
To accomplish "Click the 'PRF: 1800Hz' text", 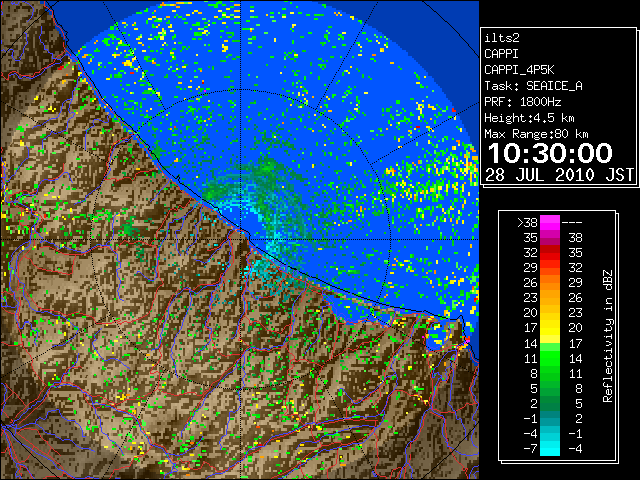I will coord(522,102).
